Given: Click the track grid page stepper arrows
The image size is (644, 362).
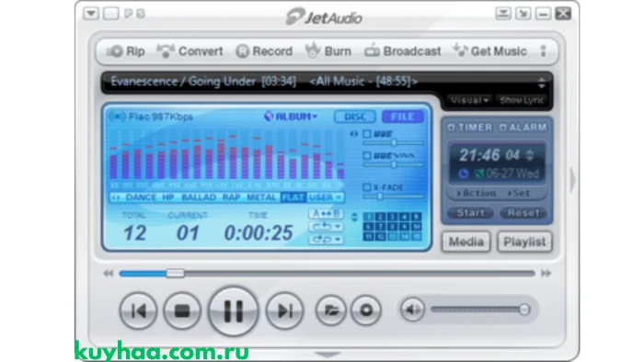Looking at the screenshot, I should [354, 217].
